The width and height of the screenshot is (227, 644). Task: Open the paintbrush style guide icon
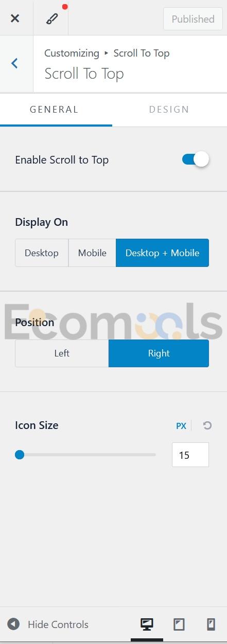tap(52, 19)
